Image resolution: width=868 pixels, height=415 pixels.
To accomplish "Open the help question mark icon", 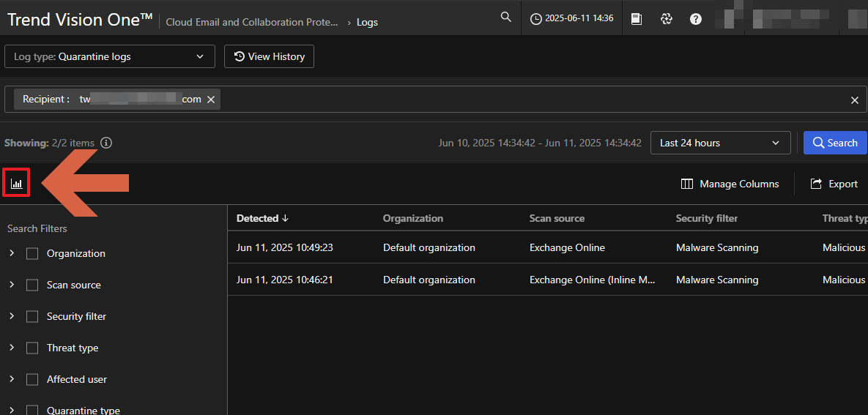I will point(696,19).
